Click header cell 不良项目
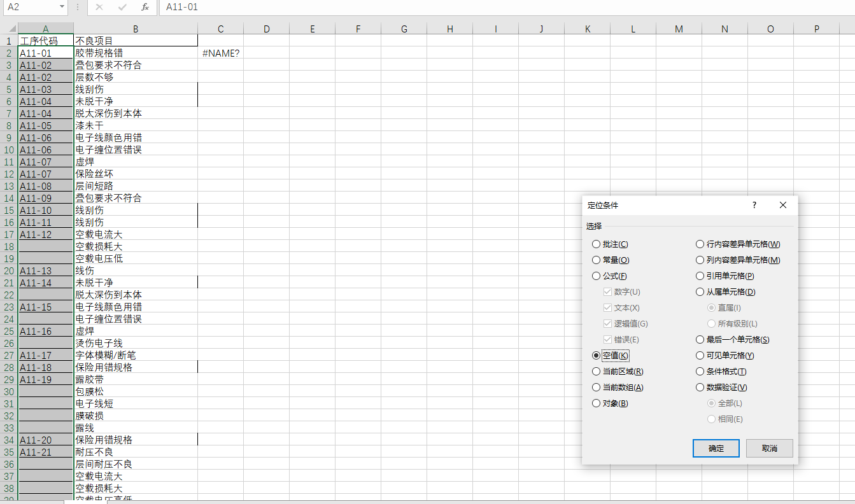This screenshot has width=855, height=504. pos(136,41)
